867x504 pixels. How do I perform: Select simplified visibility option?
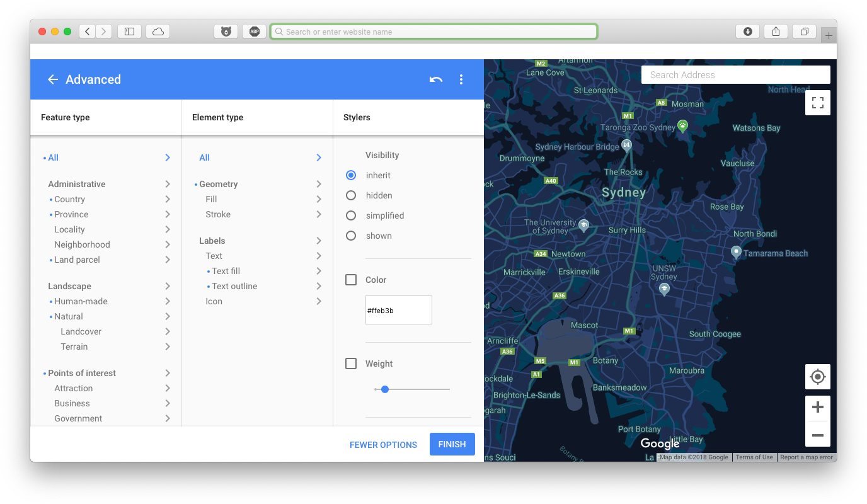point(351,215)
